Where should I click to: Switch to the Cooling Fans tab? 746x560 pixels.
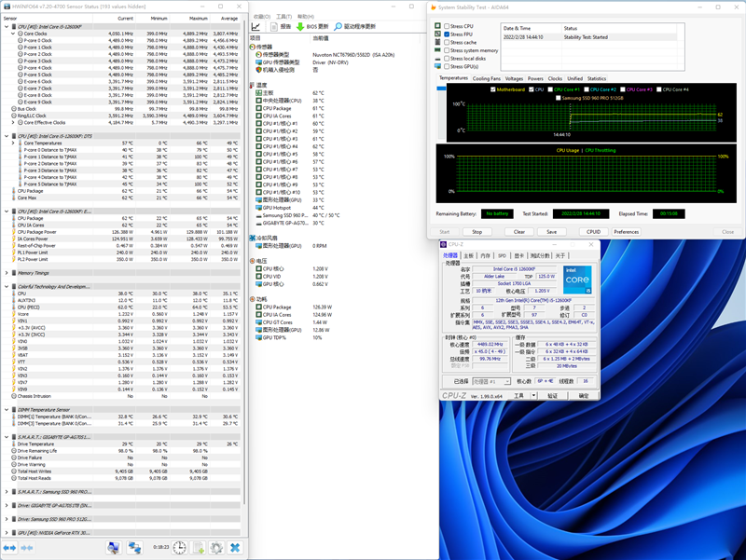point(486,78)
